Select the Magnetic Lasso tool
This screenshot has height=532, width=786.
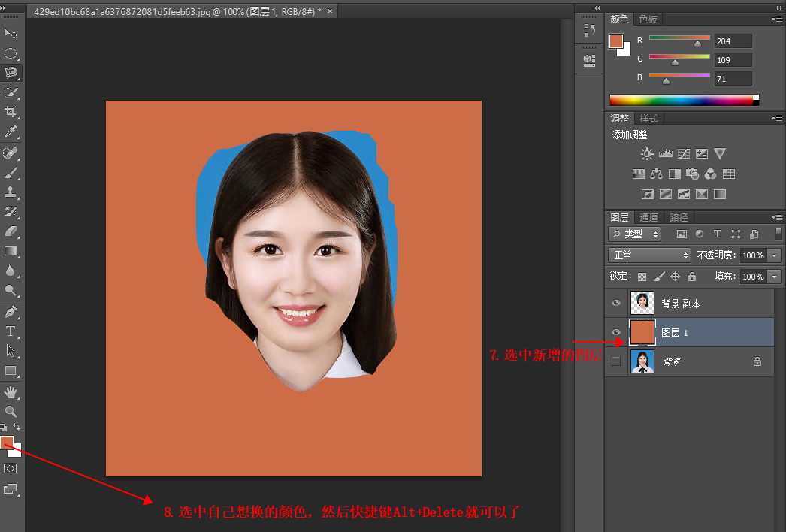[x=11, y=73]
